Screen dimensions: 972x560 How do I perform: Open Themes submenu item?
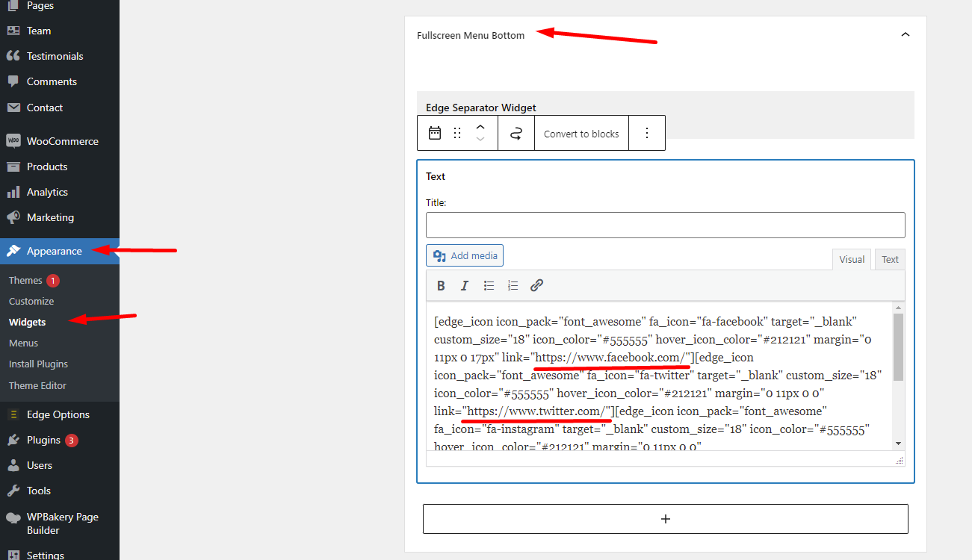25,281
